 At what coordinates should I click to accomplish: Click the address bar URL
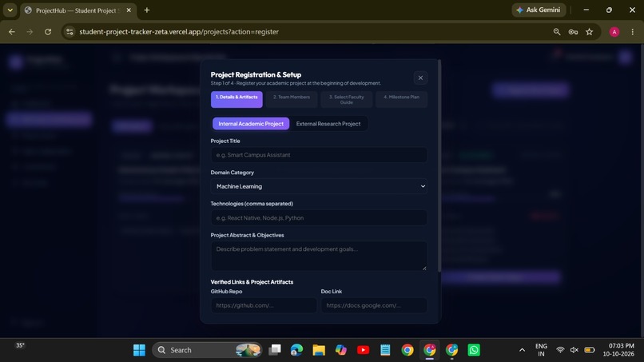(x=179, y=32)
